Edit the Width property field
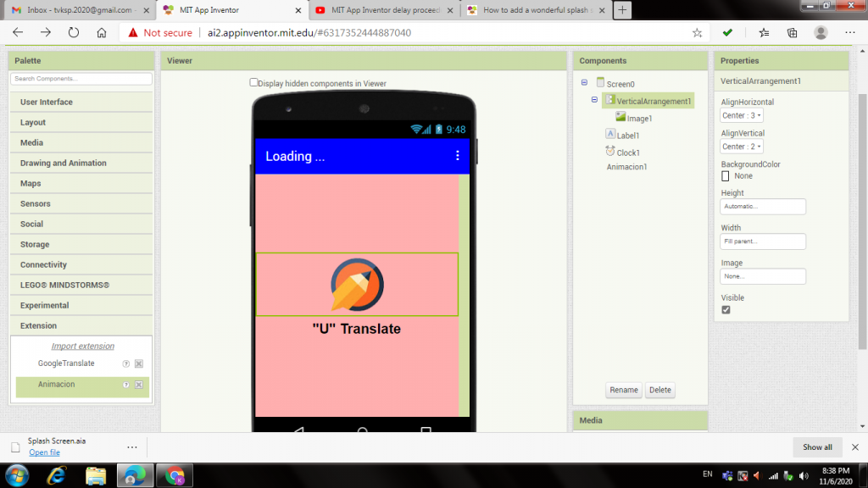The image size is (868, 488). pyautogui.click(x=763, y=241)
